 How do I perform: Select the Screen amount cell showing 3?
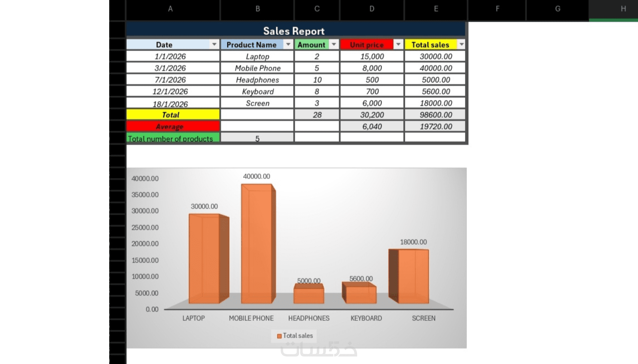point(317,103)
